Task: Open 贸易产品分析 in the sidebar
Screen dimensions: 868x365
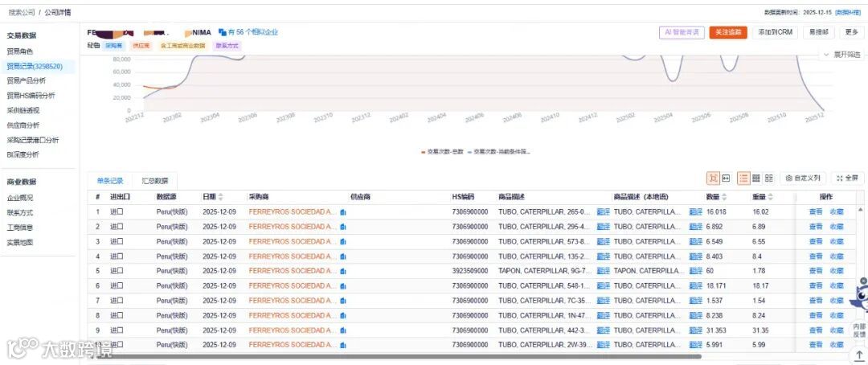Action: tap(26, 80)
